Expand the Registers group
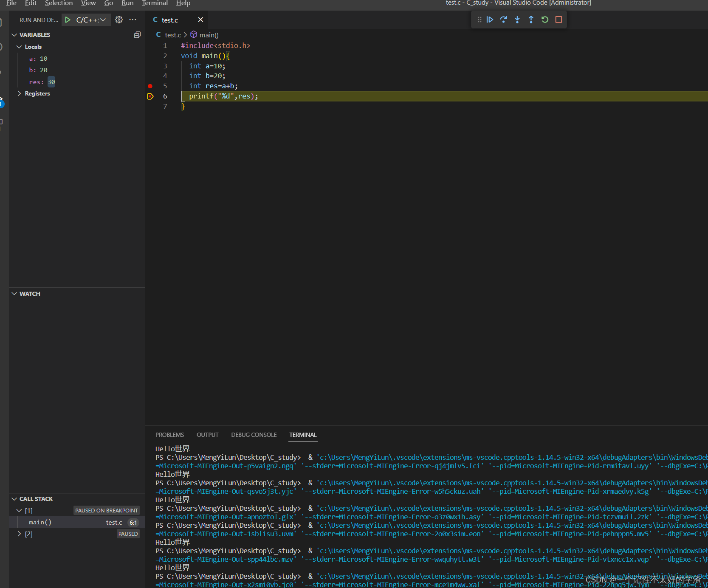The height and width of the screenshot is (588, 708). 19,93
